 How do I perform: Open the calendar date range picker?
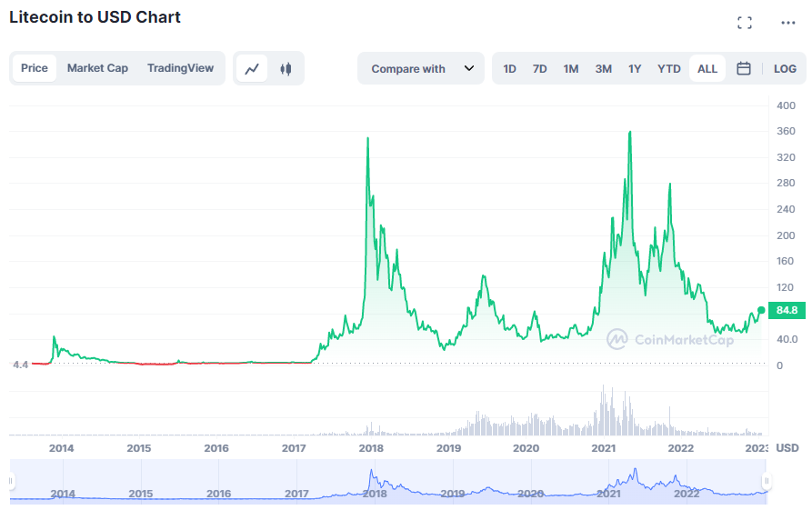743,68
